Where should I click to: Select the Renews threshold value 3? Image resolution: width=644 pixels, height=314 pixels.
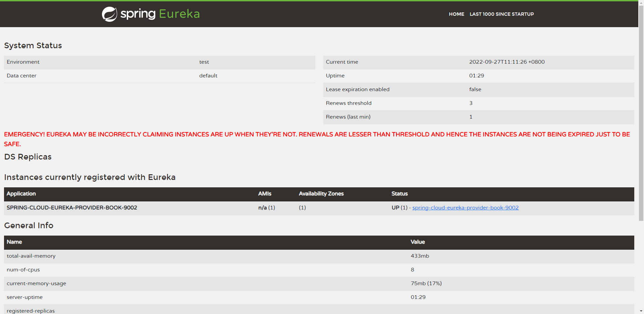pyautogui.click(x=471, y=103)
